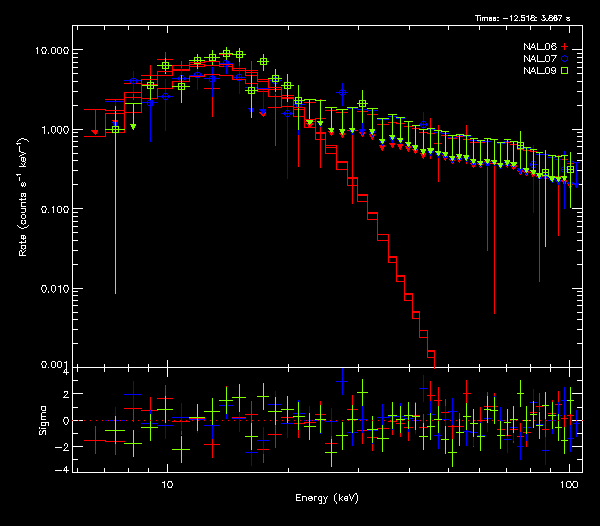Click the red plus marker for NAI_06
The height and width of the screenshot is (526, 600).
[x=565, y=48]
